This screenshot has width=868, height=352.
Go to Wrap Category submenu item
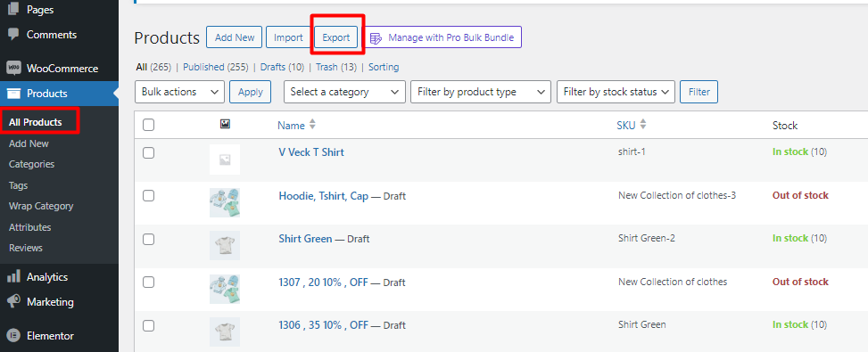click(x=41, y=206)
